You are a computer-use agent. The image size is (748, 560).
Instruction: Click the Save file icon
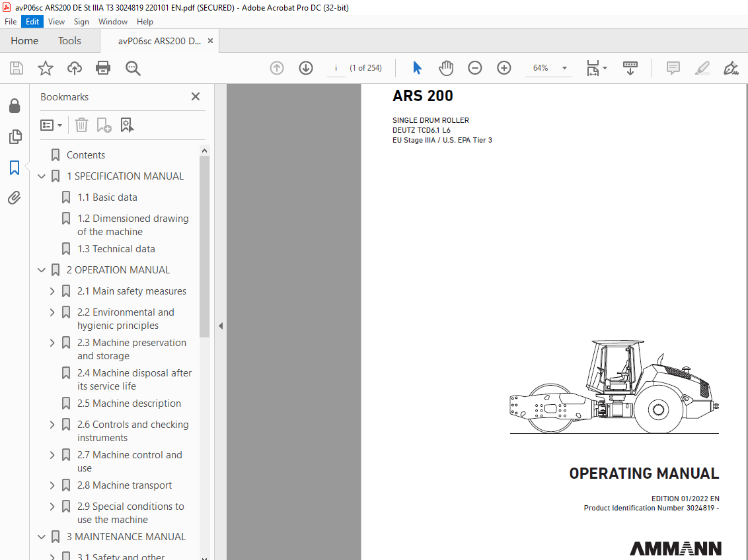click(17, 68)
